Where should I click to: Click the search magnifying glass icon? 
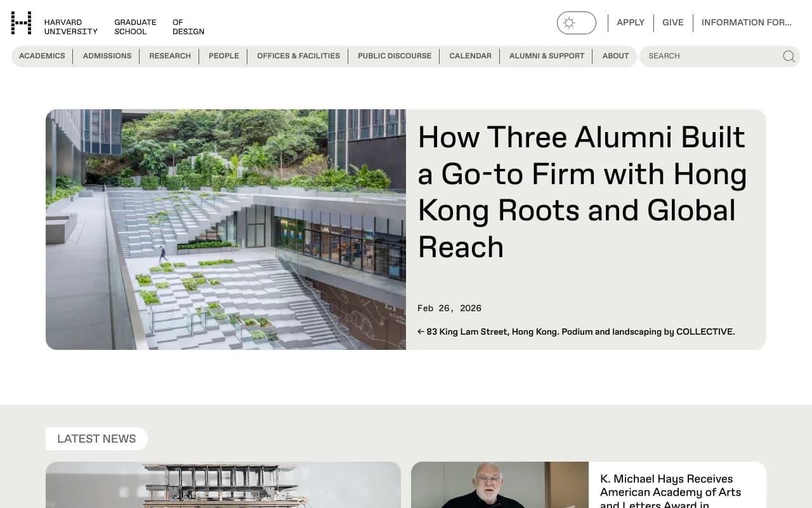tap(789, 57)
